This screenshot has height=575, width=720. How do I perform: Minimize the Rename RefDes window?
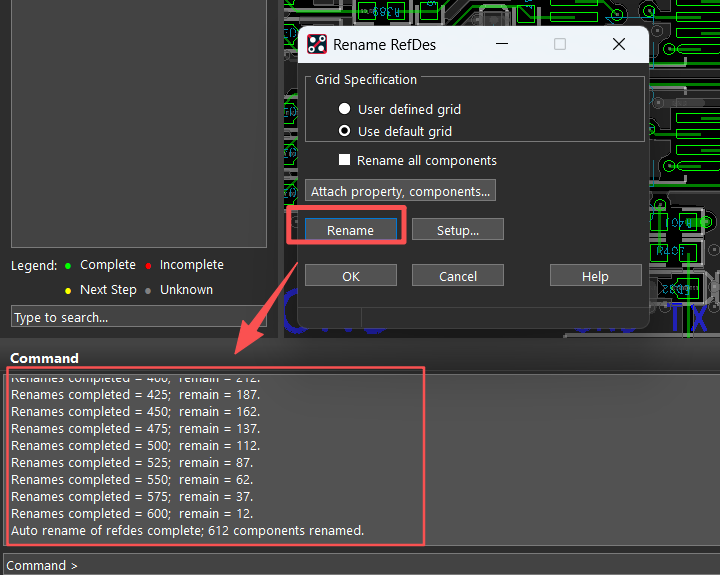tap(502, 44)
